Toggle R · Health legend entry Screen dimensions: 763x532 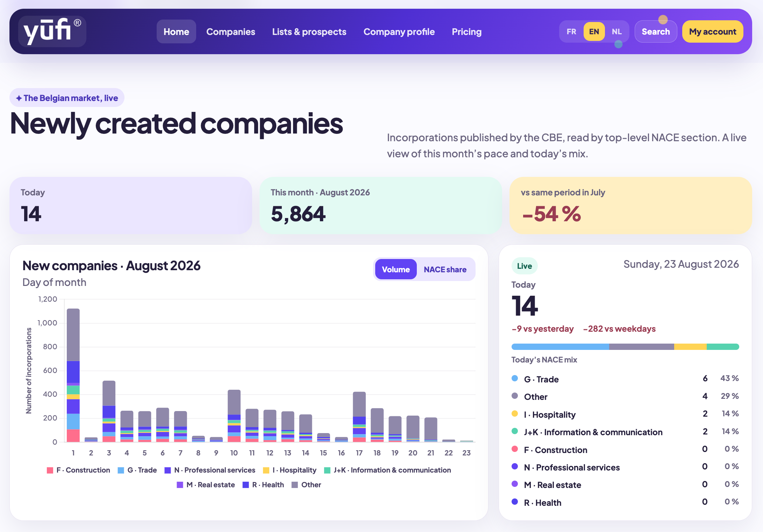[263, 485]
